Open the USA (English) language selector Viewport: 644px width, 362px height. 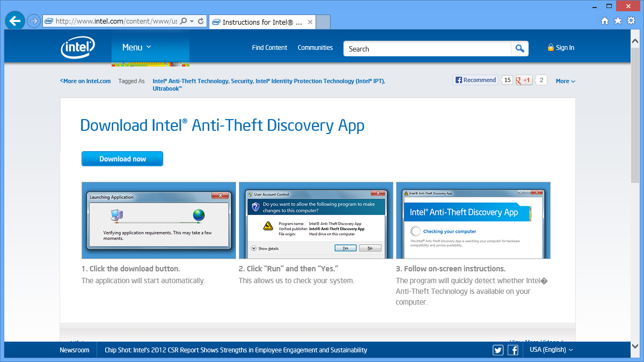click(551, 350)
